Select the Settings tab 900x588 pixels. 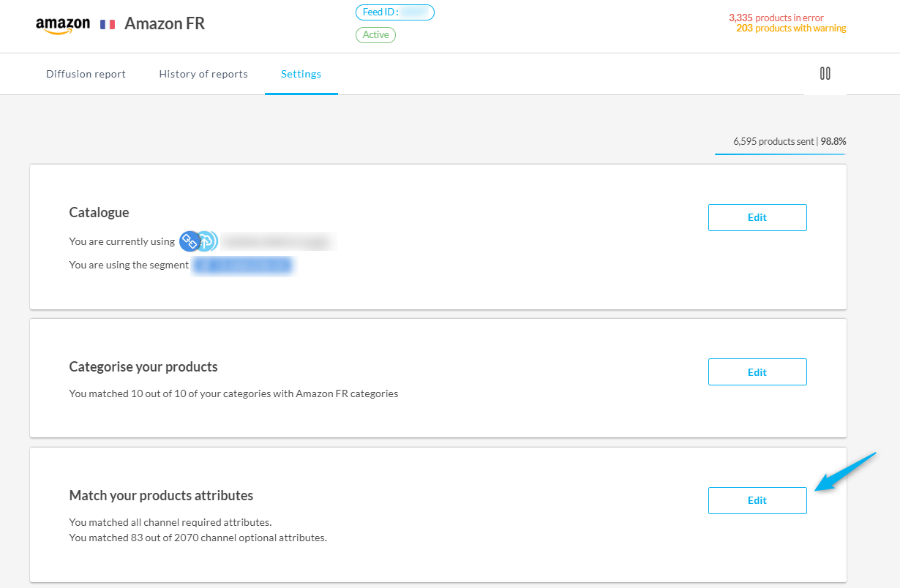click(301, 74)
